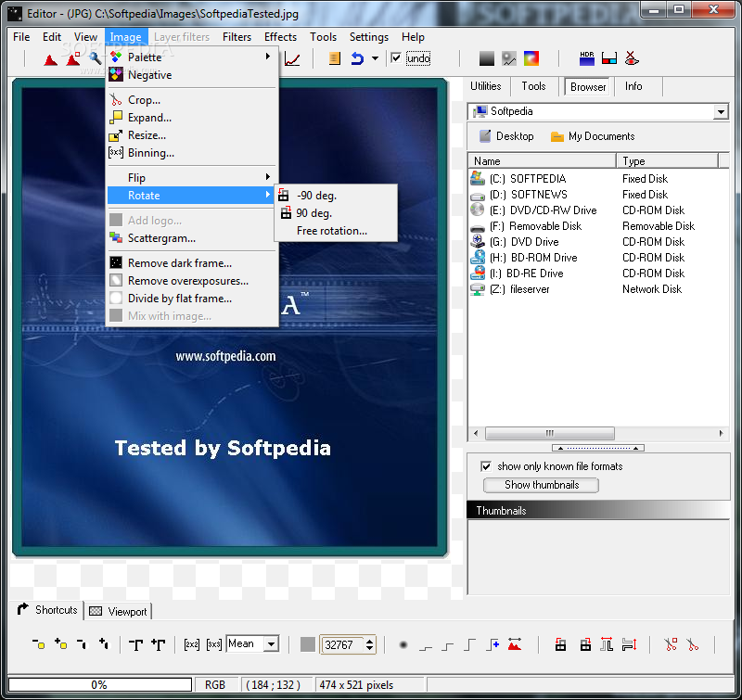Click the curve graph icon in toolbar

pyautogui.click(x=292, y=59)
